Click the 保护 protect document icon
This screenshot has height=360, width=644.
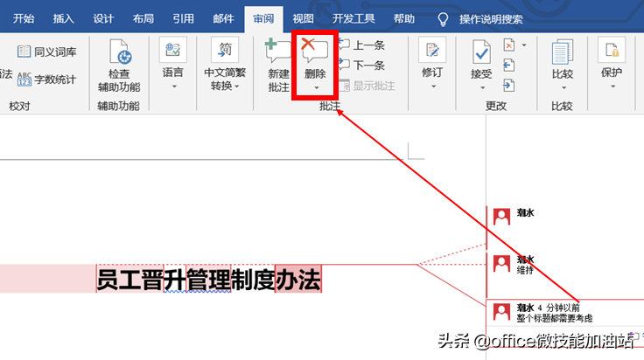point(612,50)
